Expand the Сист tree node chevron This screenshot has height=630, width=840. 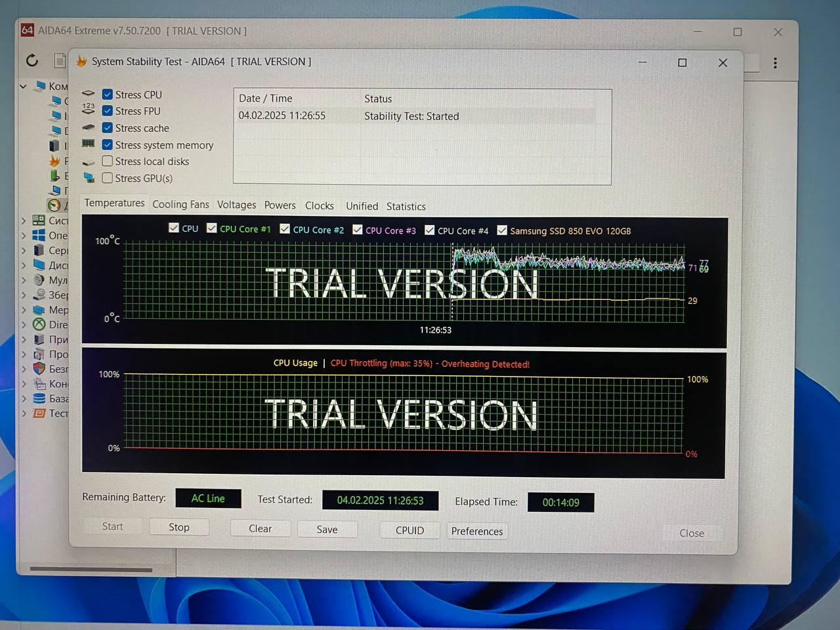click(24, 220)
